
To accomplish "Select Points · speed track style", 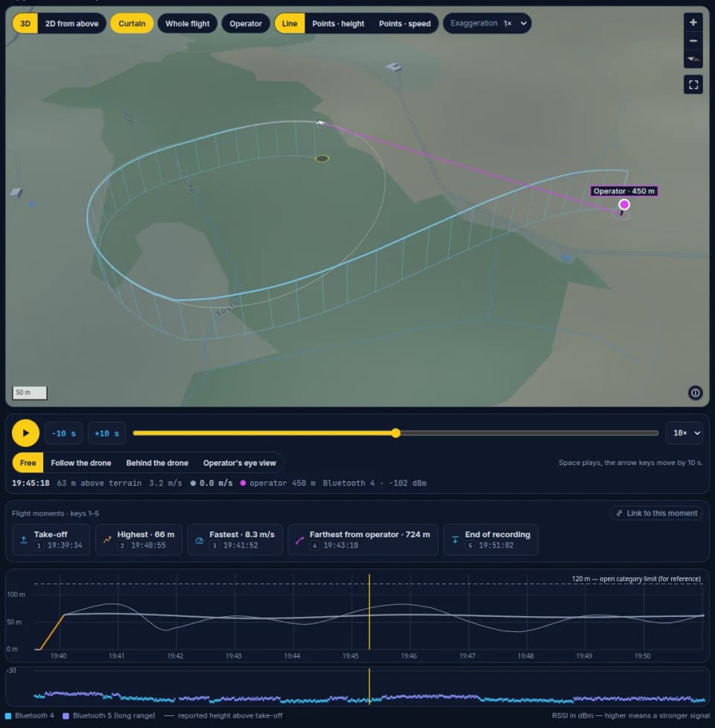I will pos(404,23).
